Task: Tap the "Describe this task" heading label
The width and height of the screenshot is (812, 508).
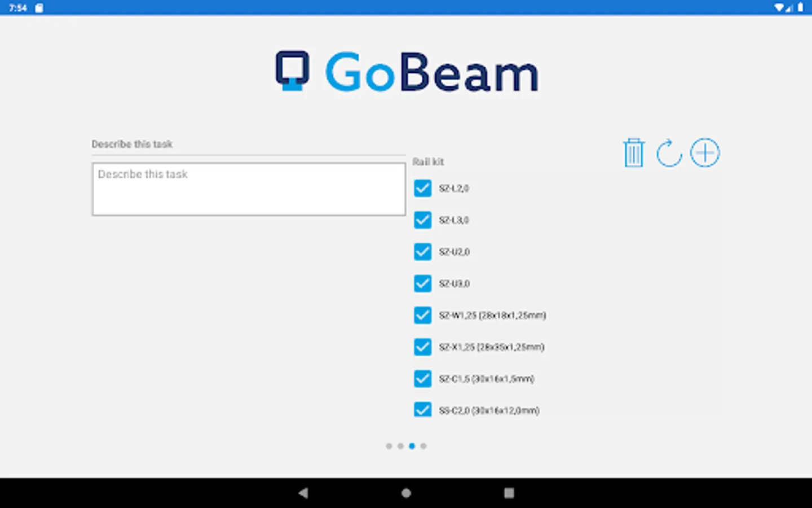Action: coord(132,144)
